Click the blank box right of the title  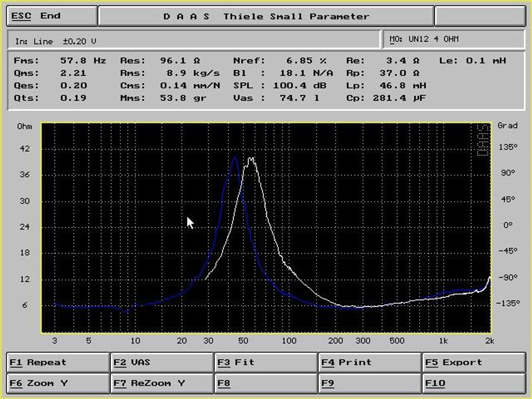coord(480,17)
